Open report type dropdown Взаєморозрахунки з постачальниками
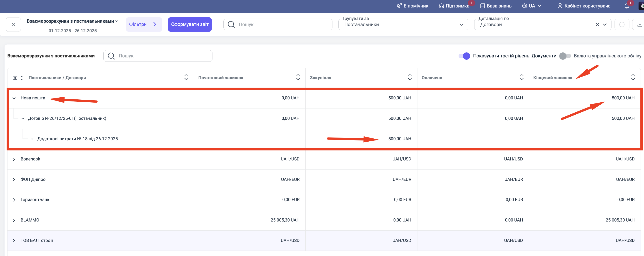The image size is (644, 256). [72, 21]
